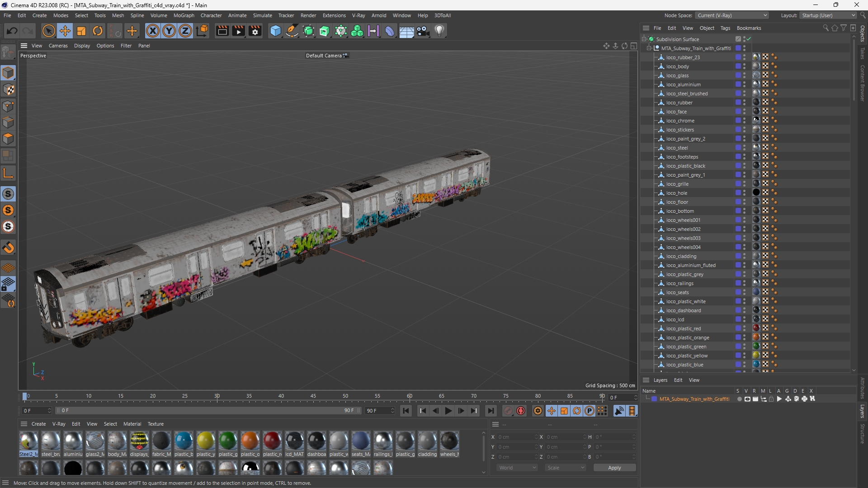This screenshot has height=488, width=868.
Task: Switch to Edges mode
Action: point(9,122)
